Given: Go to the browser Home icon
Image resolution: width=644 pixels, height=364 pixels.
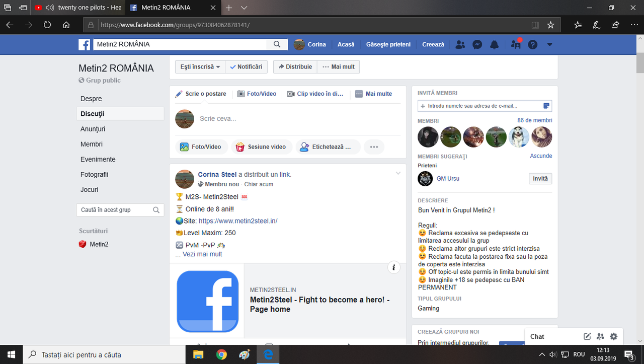Looking at the screenshot, I should (66, 24).
